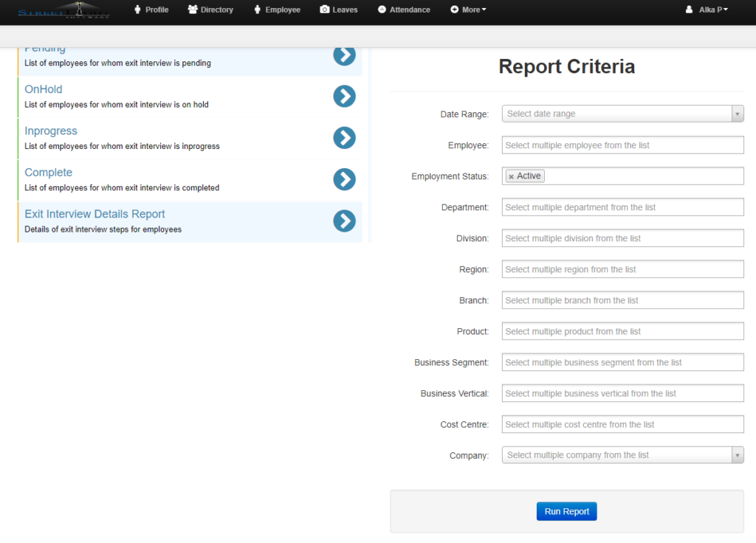This screenshot has height=543, width=756.
Task: Click the plus icon next to More
Action: tap(454, 10)
